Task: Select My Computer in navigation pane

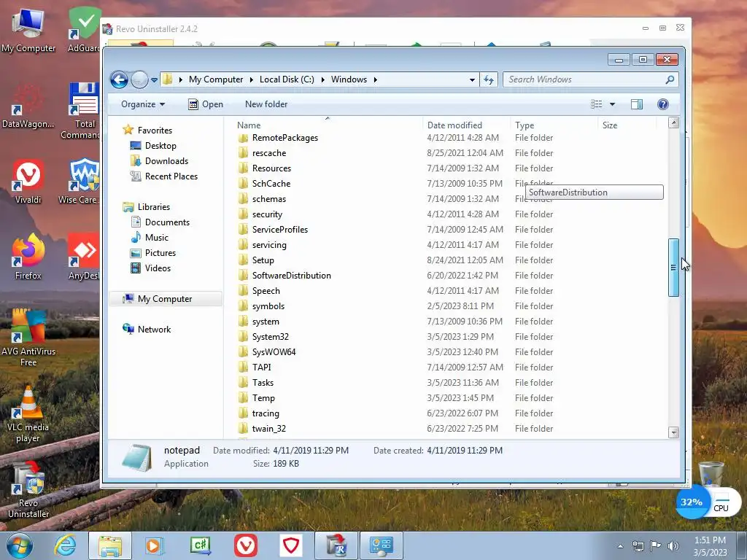Action: click(x=165, y=298)
